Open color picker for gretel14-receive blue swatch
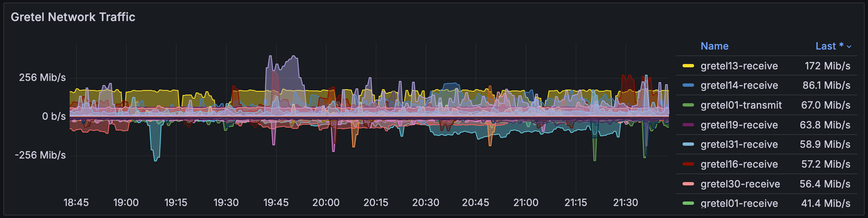Screen dimensions: 868x218 point(688,85)
